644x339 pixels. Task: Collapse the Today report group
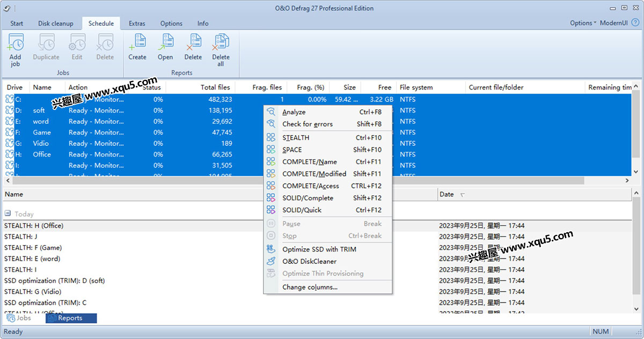8,214
